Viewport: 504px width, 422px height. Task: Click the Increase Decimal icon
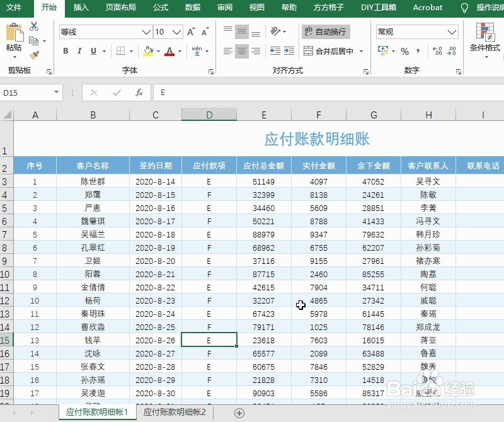point(437,50)
